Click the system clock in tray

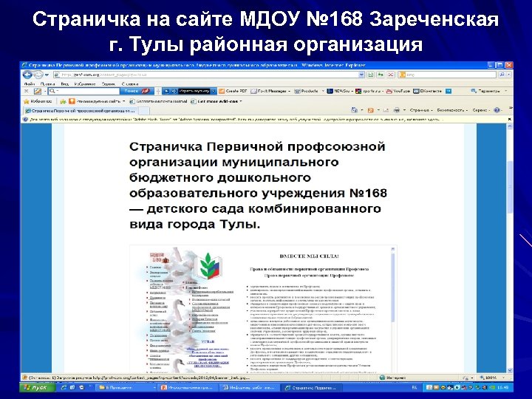coord(504,387)
